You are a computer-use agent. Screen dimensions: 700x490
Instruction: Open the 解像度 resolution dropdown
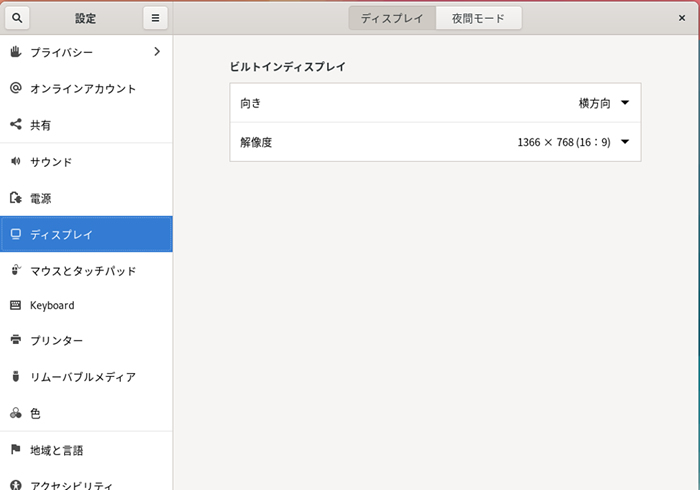(x=625, y=142)
